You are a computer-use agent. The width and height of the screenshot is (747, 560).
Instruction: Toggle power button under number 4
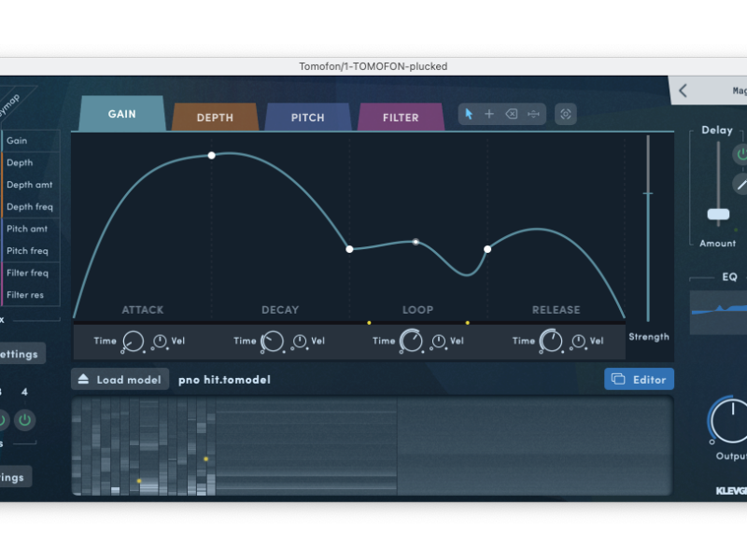[25, 419]
